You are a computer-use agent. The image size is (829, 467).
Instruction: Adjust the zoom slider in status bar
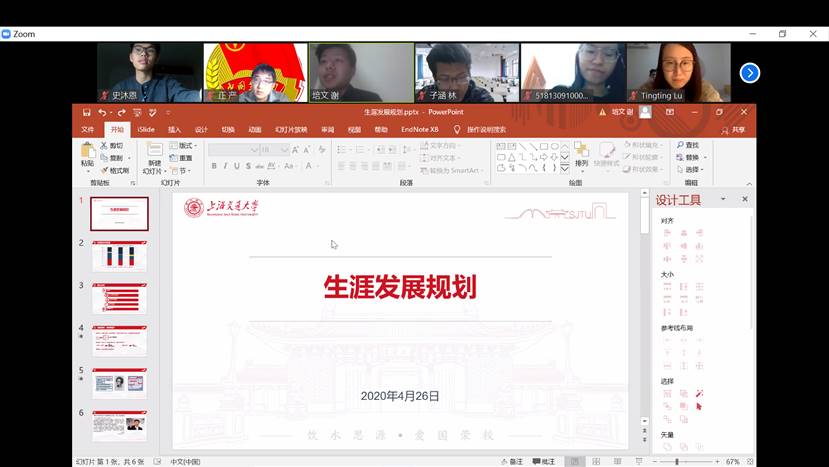click(x=677, y=461)
